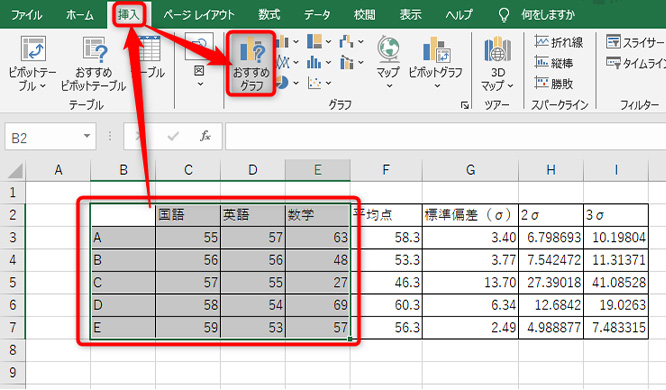Select column I header
Image resolution: width=666 pixels, height=390 pixels.
tap(616, 170)
